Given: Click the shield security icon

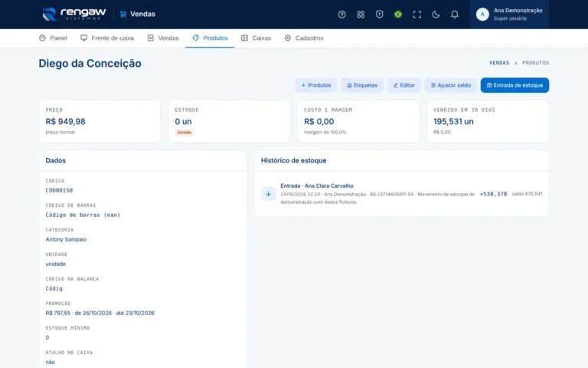Looking at the screenshot, I should point(379,15).
